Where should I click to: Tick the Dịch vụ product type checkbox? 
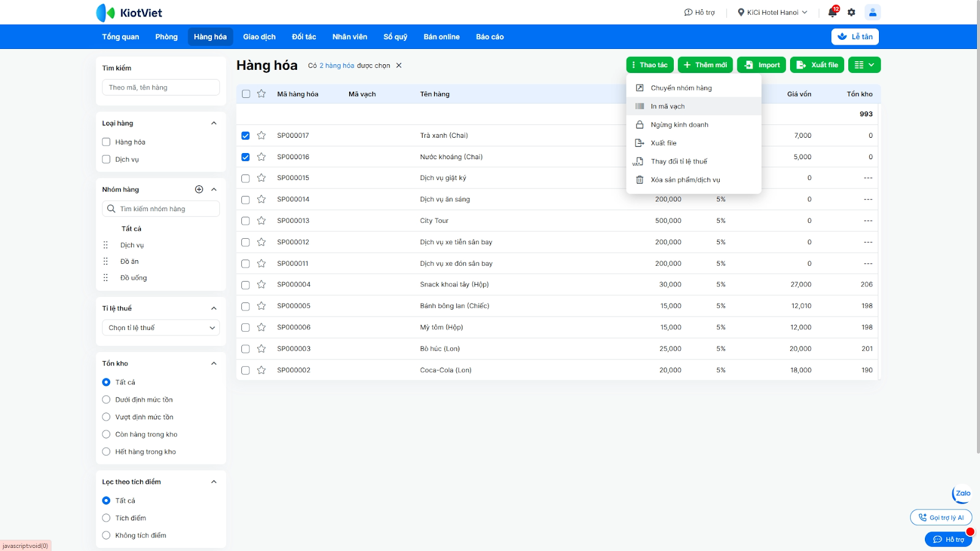point(107,159)
